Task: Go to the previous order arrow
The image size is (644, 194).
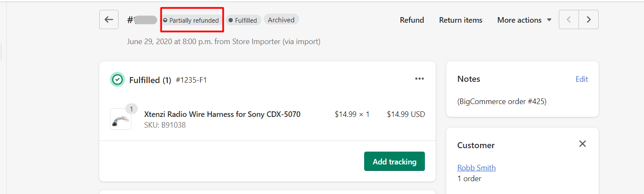Action: point(569,20)
